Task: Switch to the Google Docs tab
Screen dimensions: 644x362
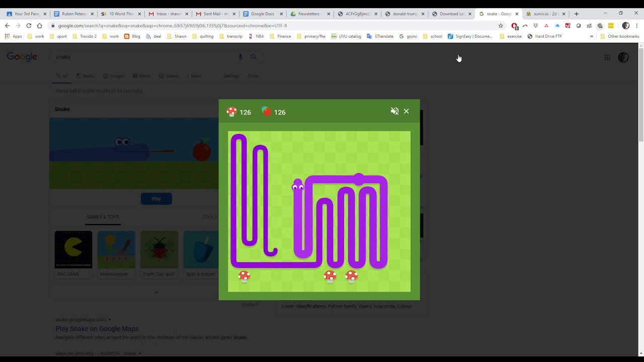Action: [262, 14]
